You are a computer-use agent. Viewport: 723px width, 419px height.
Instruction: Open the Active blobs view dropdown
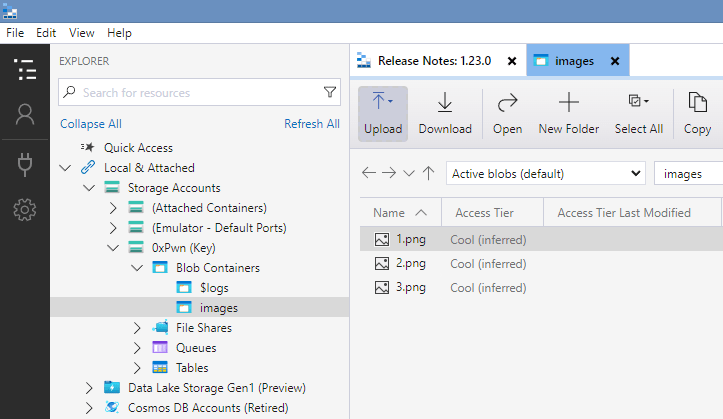[x=545, y=174]
